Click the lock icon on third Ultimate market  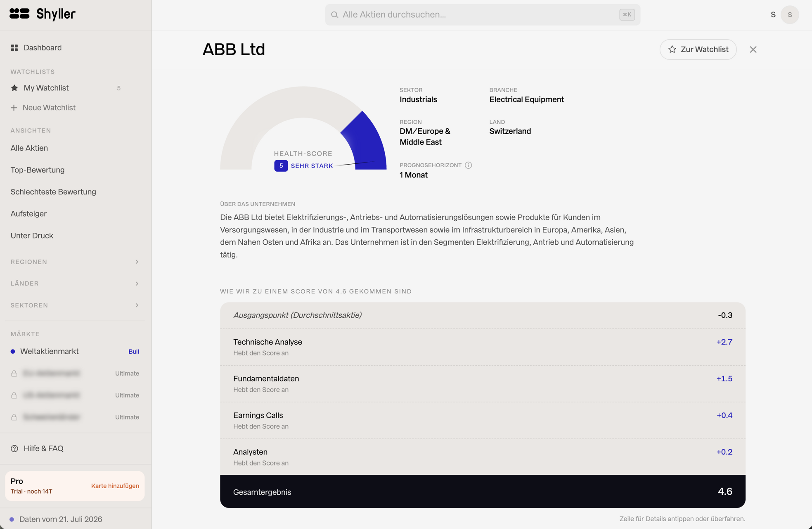(x=14, y=417)
